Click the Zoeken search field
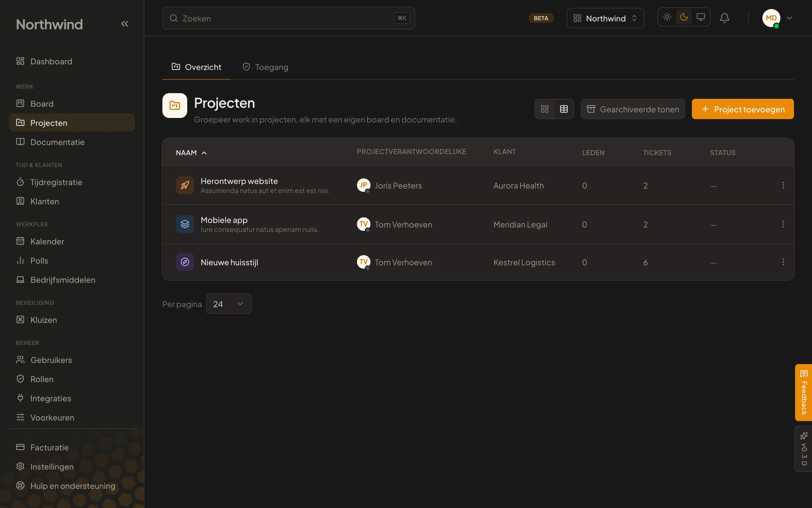812x508 pixels. 288,18
